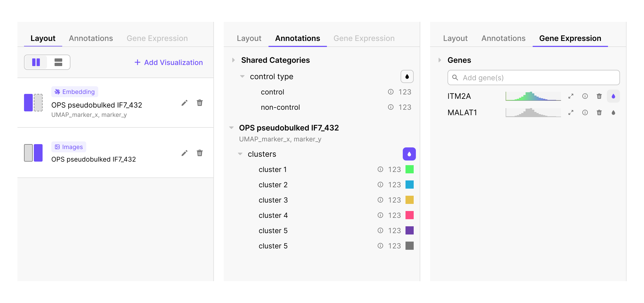
Task: Select the non-control annotation row label
Action: [280, 107]
